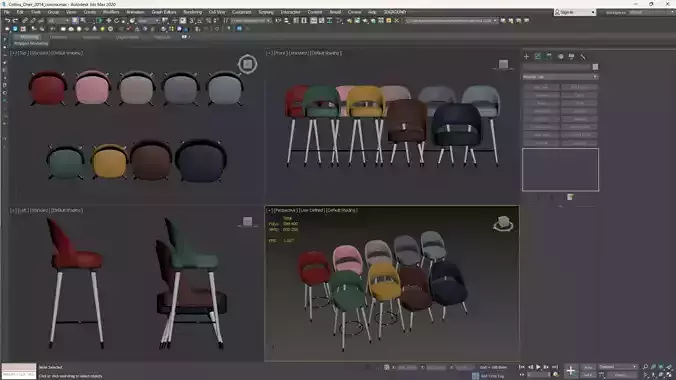Toggle the Auto Key button
The width and height of the screenshot is (676, 380).
(x=588, y=367)
